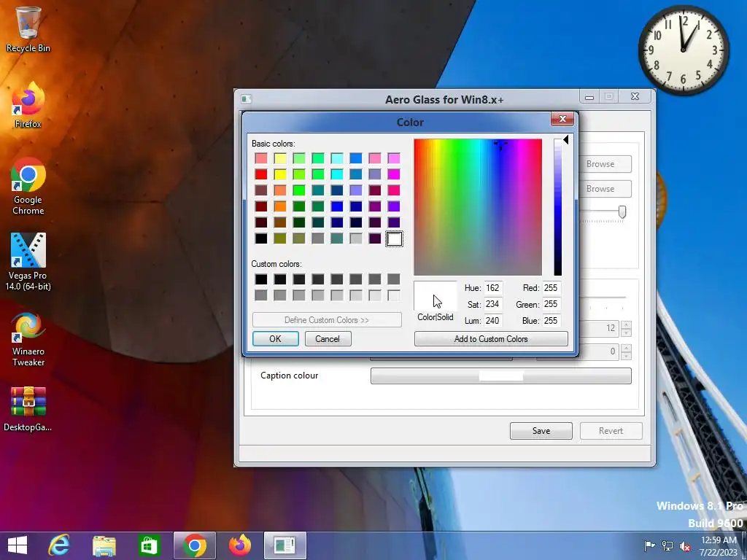
Task: Open the DesktopGa... archive icon
Action: point(28,409)
